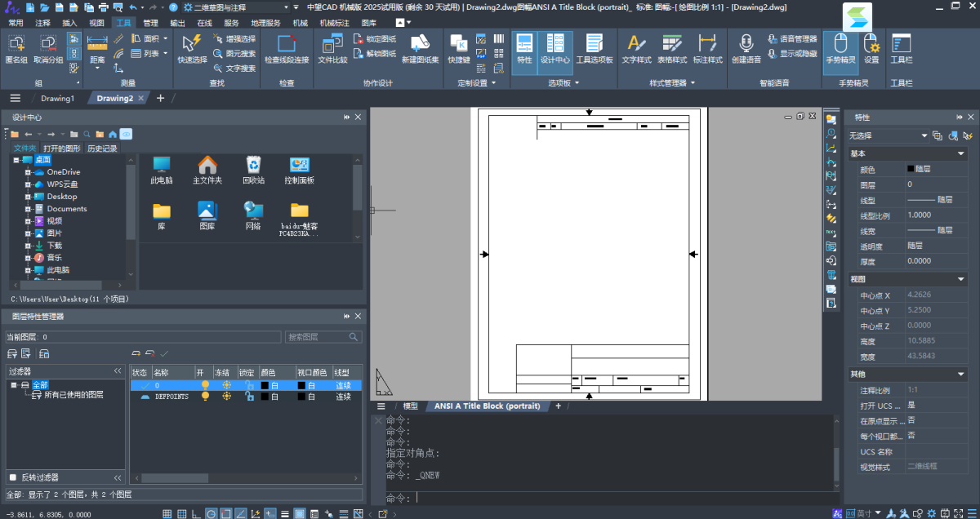
Task: Toggle the lock for the DEFPOINTS layer
Action: click(x=249, y=397)
